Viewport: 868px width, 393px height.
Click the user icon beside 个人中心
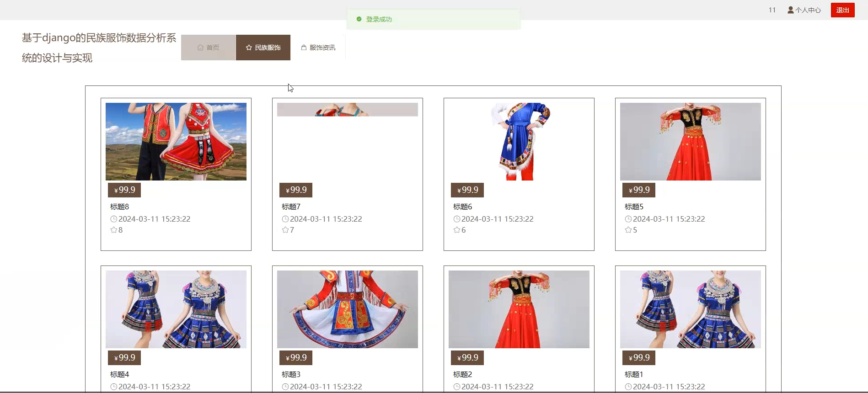(x=790, y=10)
